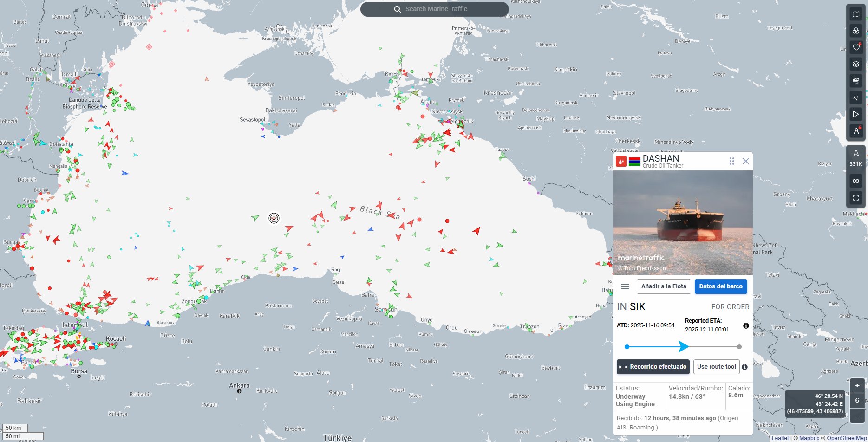Open the vessel filters overlapping-circles icon
The height and width of the screenshot is (442, 868).
point(856,31)
